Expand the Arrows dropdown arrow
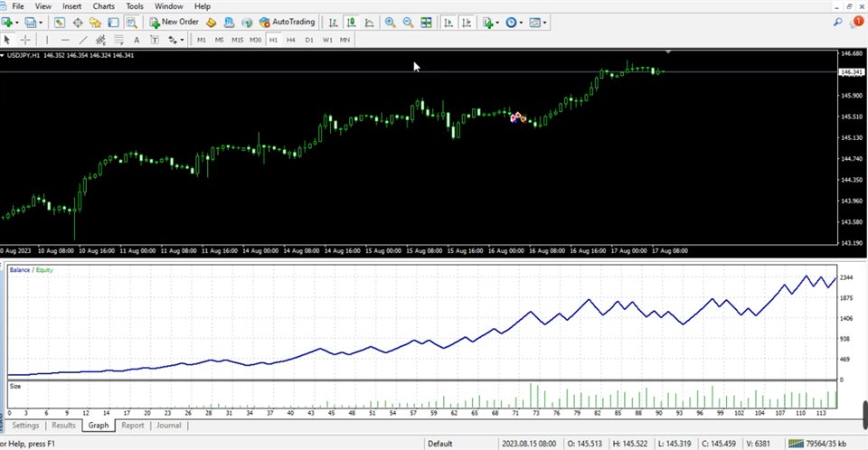Viewport: 868px width, 450px height. [182, 41]
